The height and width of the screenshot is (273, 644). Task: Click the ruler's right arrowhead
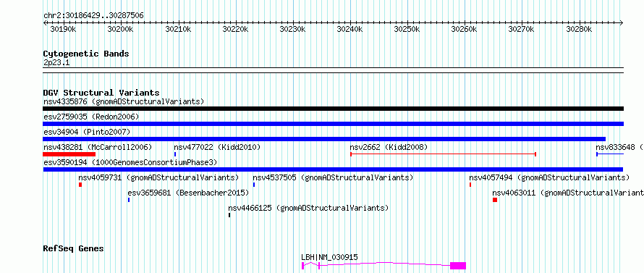pos(622,22)
